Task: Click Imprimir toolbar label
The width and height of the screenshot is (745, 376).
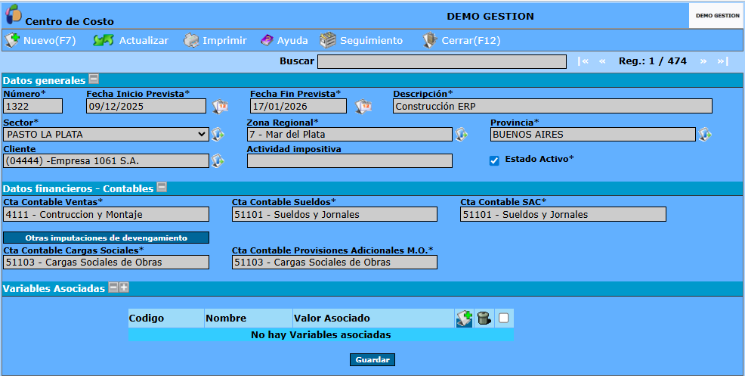Action: (224, 41)
